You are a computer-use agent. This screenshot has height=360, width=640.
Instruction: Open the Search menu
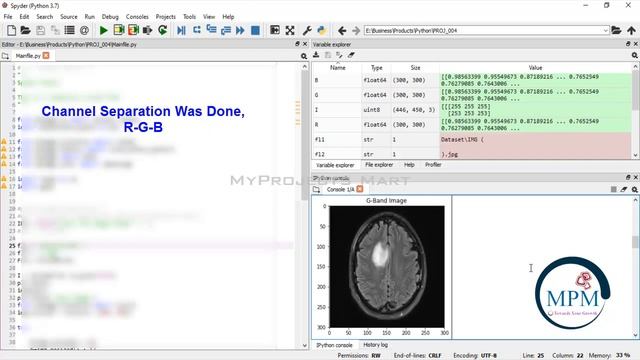pyautogui.click(x=44, y=17)
